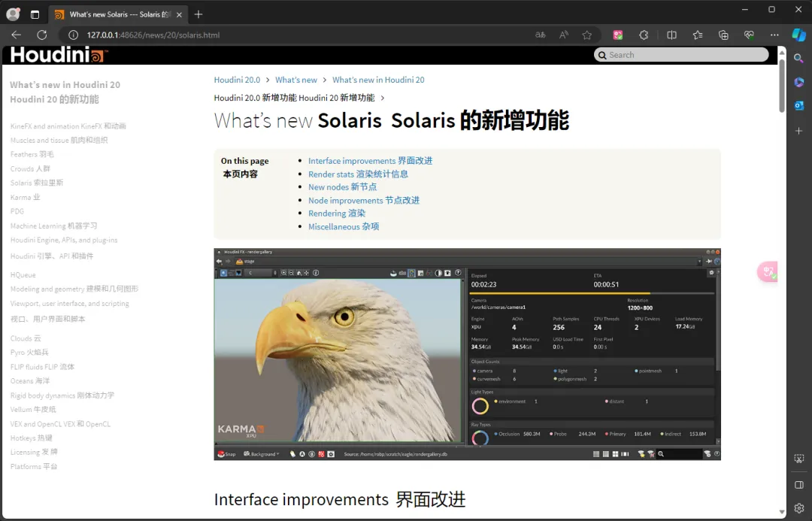This screenshot has height=521, width=812.
Task: Add page to favorites star icon
Action: [586, 35]
